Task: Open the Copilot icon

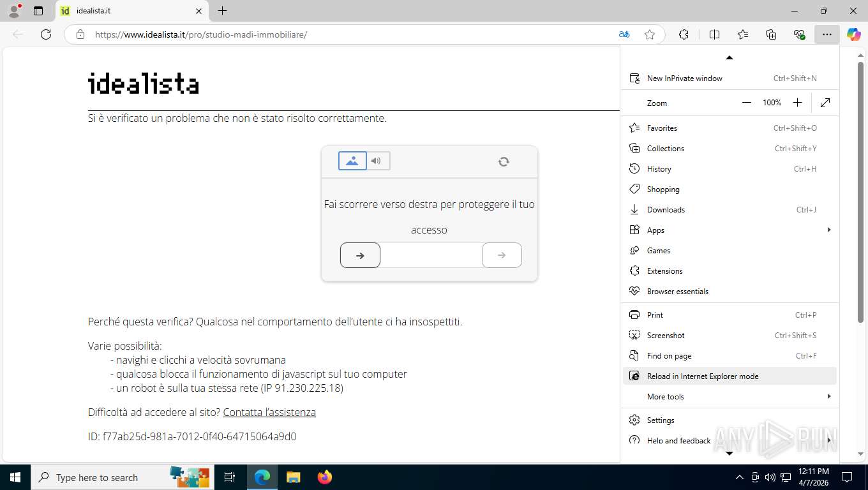Action: tap(854, 34)
